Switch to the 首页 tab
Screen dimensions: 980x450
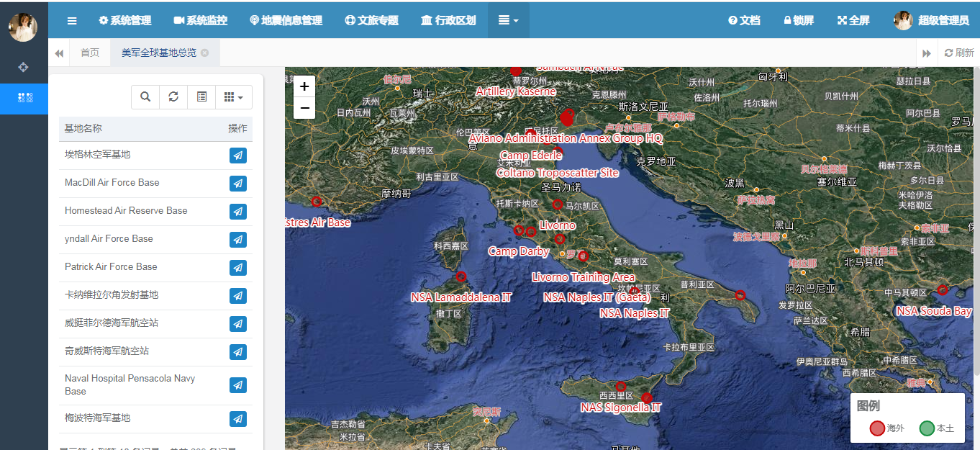90,53
